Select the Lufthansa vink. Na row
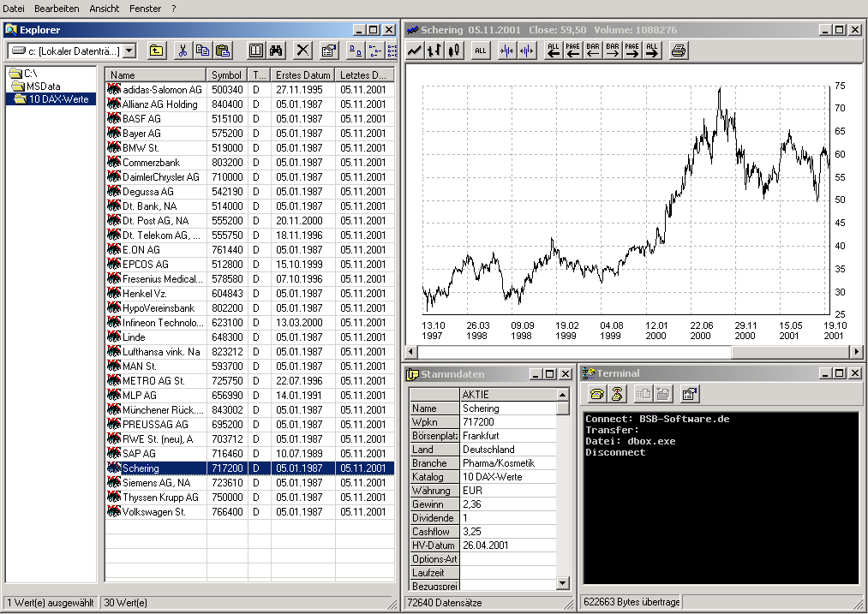 click(x=250, y=352)
